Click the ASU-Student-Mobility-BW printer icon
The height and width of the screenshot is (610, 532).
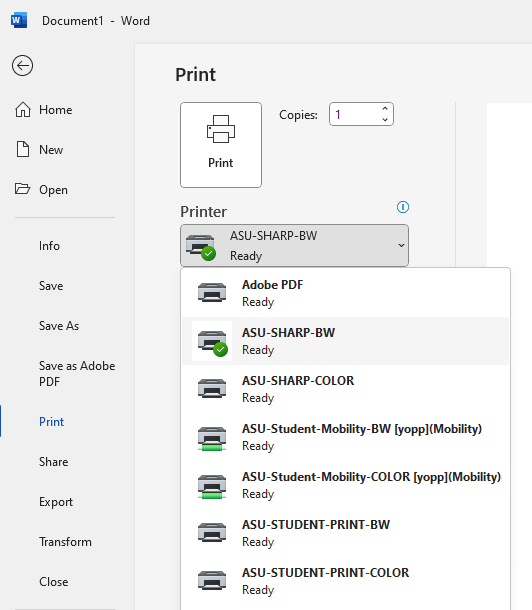[x=212, y=438]
